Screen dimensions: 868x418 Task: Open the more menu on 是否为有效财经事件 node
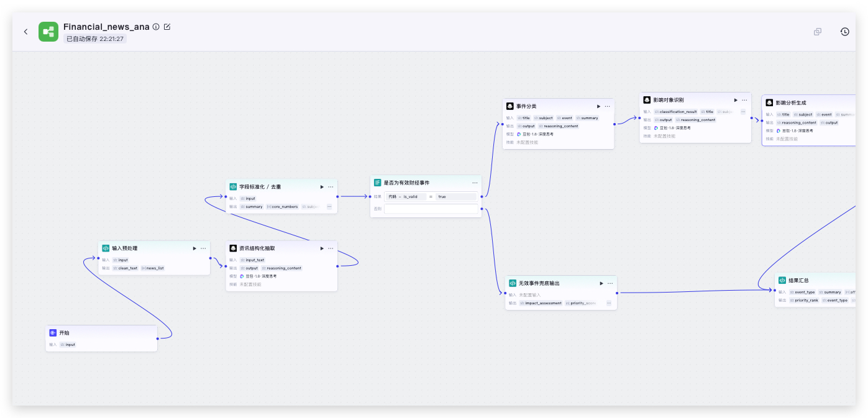(475, 183)
